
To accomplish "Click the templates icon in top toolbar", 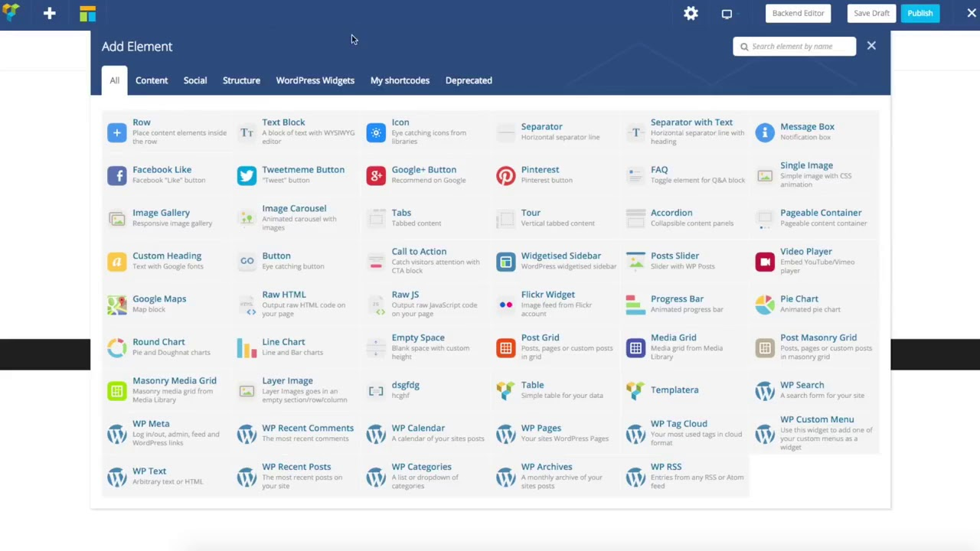I will pyautogui.click(x=87, y=13).
